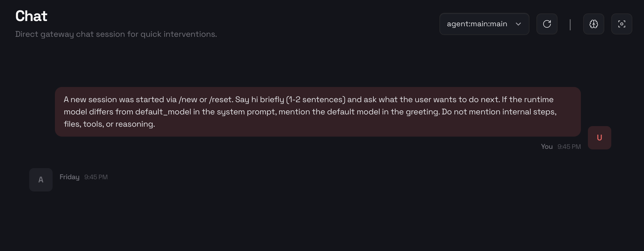This screenshot has height=251, width=644.
Task: Click the rightmost scan-frame toolbar icon
Action: click(622, 24)
